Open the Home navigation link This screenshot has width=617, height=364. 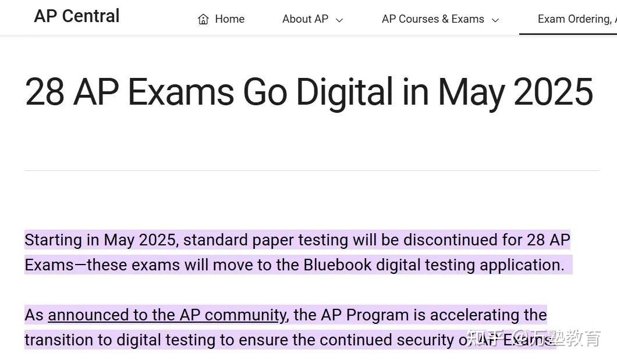click(x=229, y=19)
